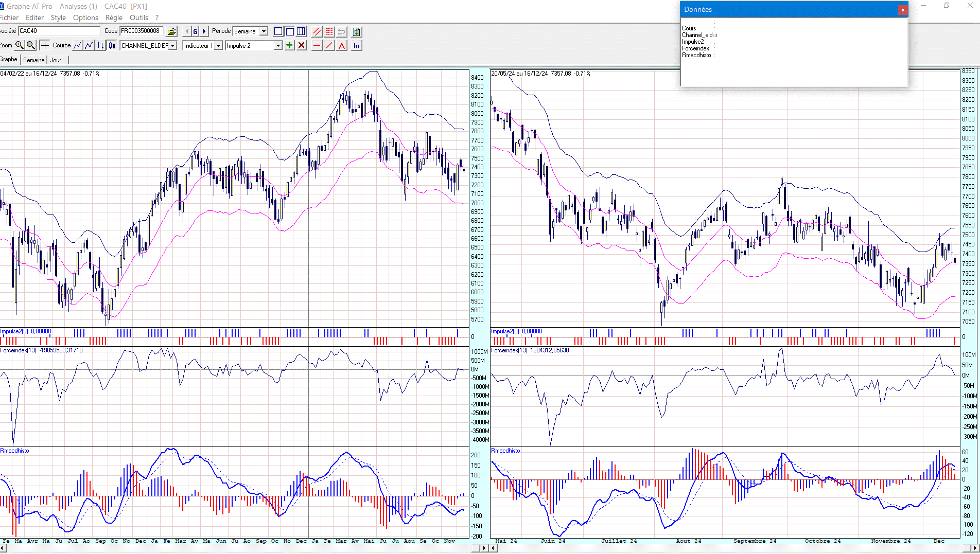980x554 pixels.
Task: Focus the Code field FR0003500008
Action: [142, 31]
